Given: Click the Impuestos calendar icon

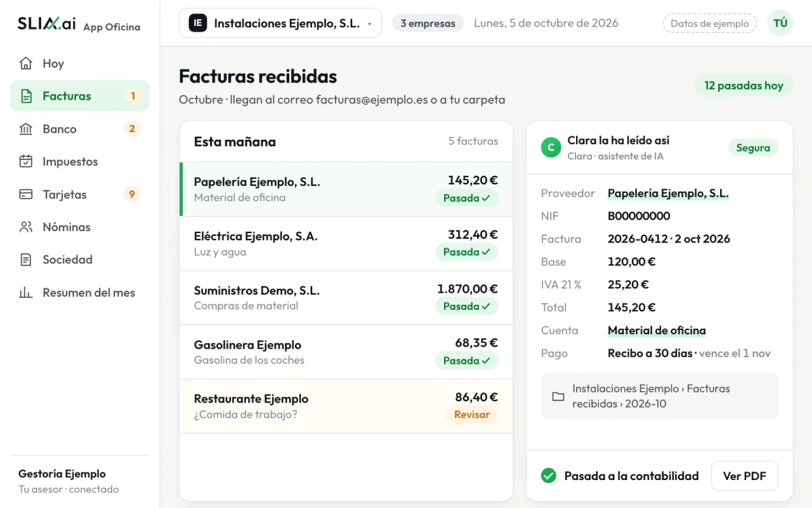Looking at the screenshot, I should [x=26, y=162].
